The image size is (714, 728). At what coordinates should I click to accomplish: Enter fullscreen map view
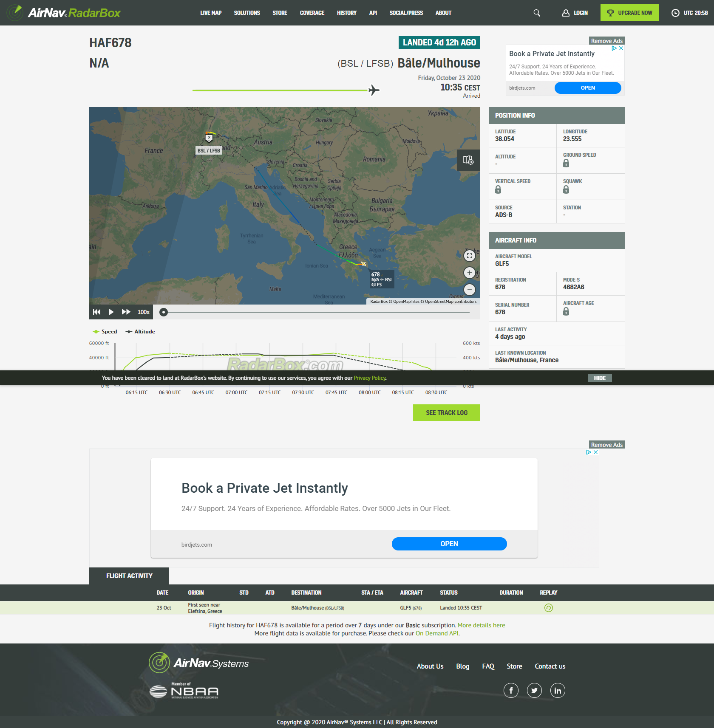click(469, 256)
